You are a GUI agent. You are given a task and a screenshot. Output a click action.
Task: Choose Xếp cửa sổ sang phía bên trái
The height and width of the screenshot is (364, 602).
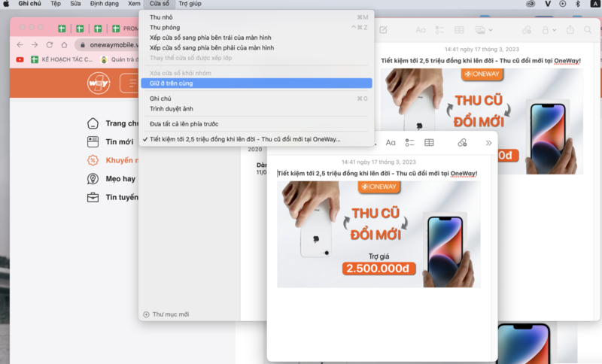[x=257, y=38]
